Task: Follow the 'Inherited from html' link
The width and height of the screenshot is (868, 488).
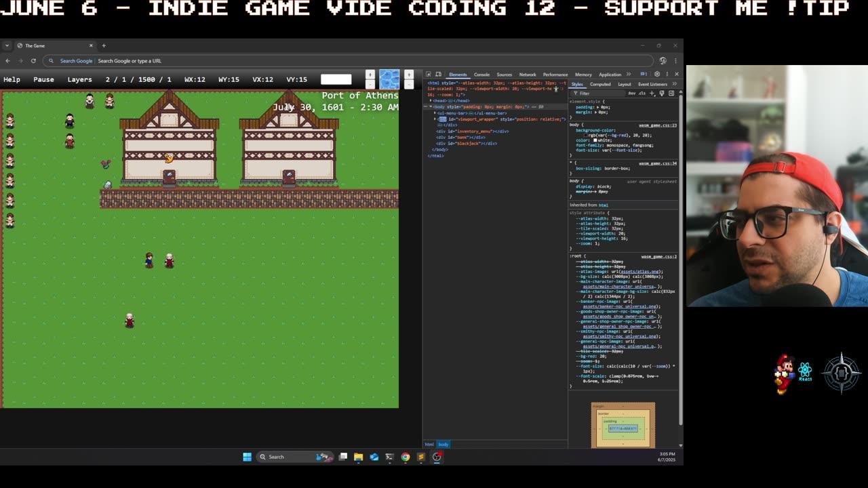Action: (603, 205)
